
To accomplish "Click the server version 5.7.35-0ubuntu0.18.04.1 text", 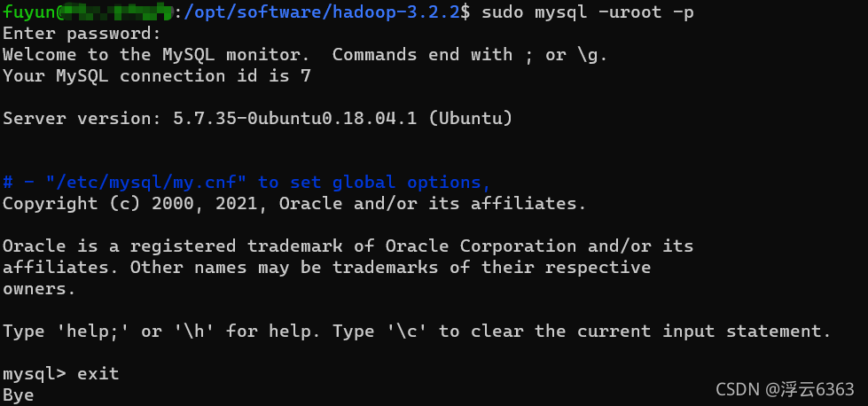I will click(295, 119).
